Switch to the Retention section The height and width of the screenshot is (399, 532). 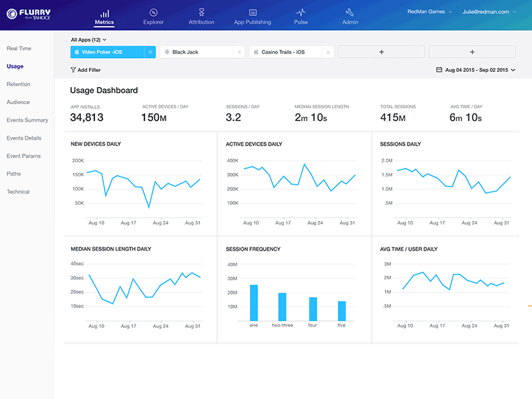(18, 84)
